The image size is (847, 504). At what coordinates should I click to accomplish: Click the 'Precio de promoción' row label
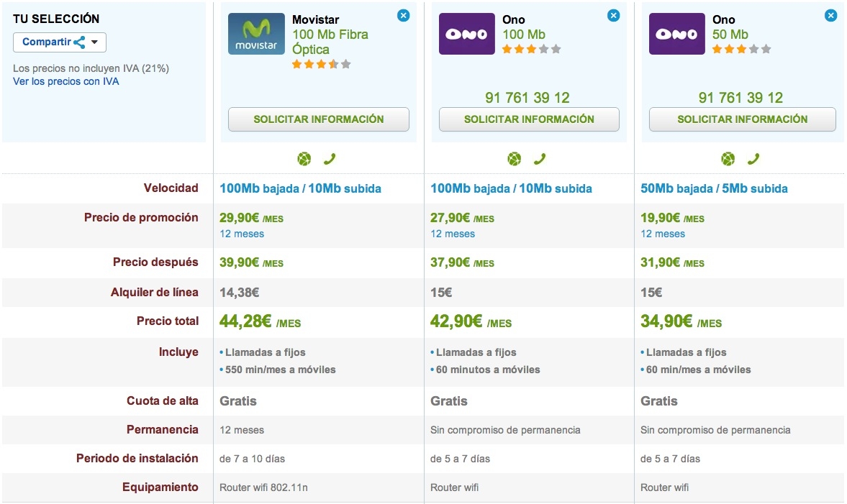[x=141, y=217]
